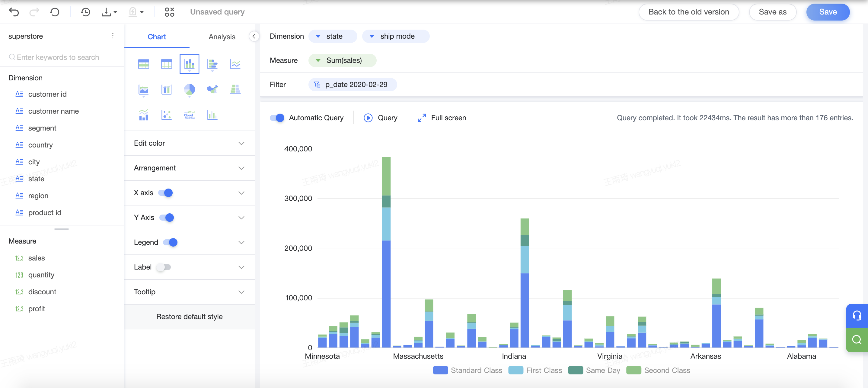The width and height of the screenshot is (868, 388).
Task: Click Back to the old version
Action: coord(689,12)
